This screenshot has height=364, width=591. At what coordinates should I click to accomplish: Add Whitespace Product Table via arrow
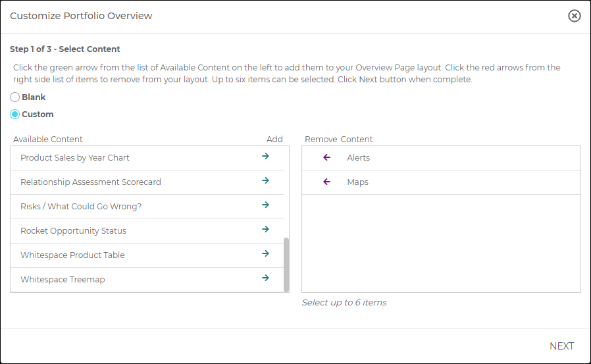point(265,254)
